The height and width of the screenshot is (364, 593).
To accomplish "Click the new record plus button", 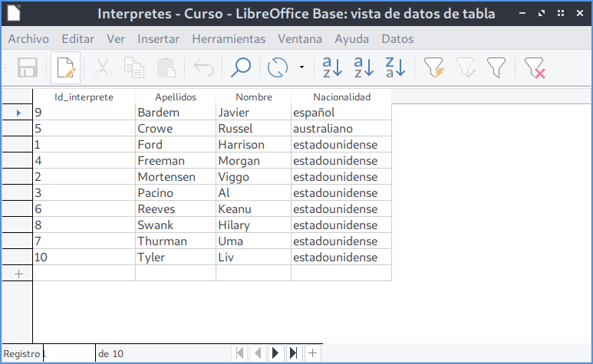I will click(x=312, y=353).
